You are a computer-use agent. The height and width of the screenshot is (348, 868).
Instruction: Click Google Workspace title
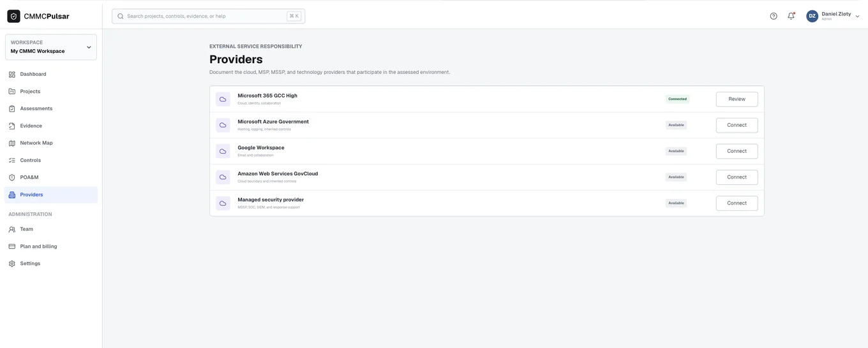pos(261,148)
